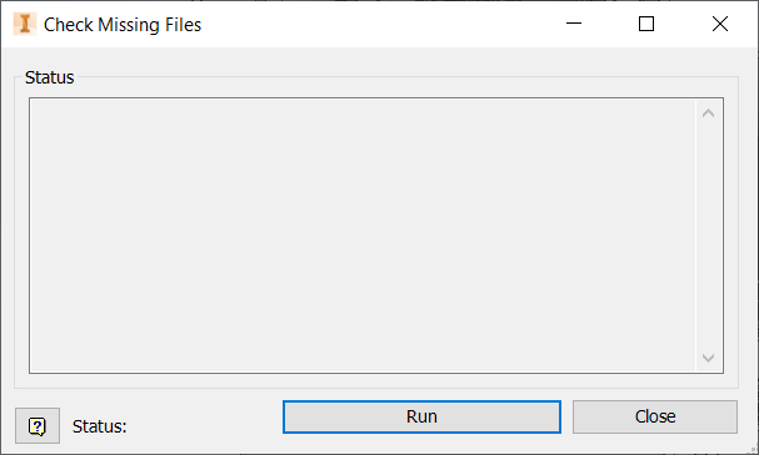Open the system menu via the orange I-beam icon
The width and height of the screenshot is (759, 455).
pos(25,24)
